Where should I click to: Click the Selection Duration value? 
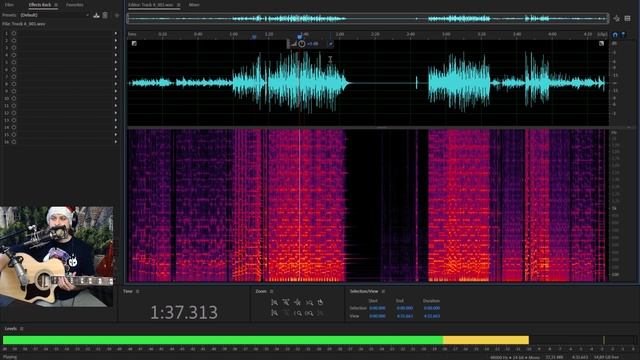[x=432, y=308]
